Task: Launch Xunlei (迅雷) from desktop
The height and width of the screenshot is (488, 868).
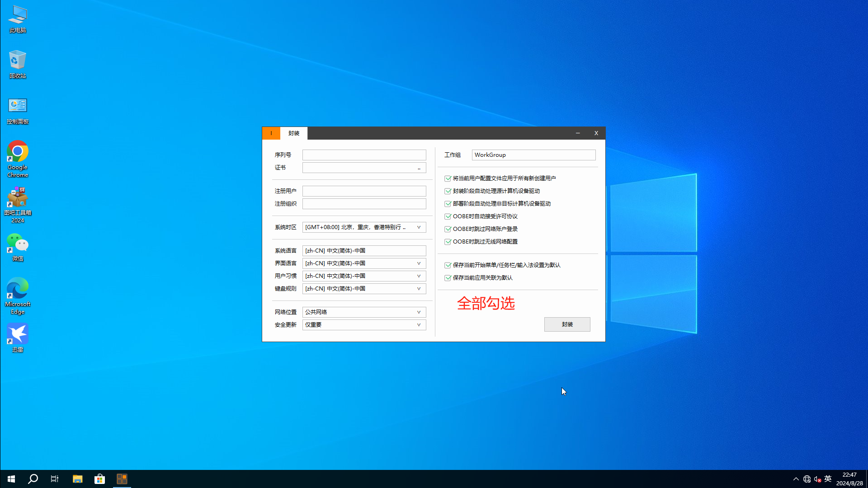Action: point(18,338)
